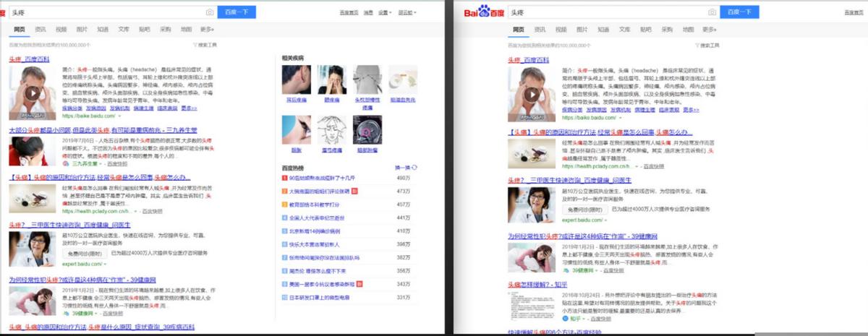Image resolution: width=868 pixels, height=336 pixels.
Task: Click the rank 1 badge in 百度热榜
Action: click(x=285, y=177)
